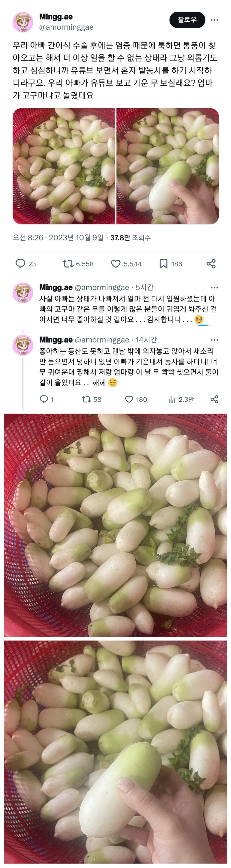This screenshot has height=868, width=231.
Task: Retweet the main post with 6,558 retweets
Action: pyautogui.click(x=68, y=263)
